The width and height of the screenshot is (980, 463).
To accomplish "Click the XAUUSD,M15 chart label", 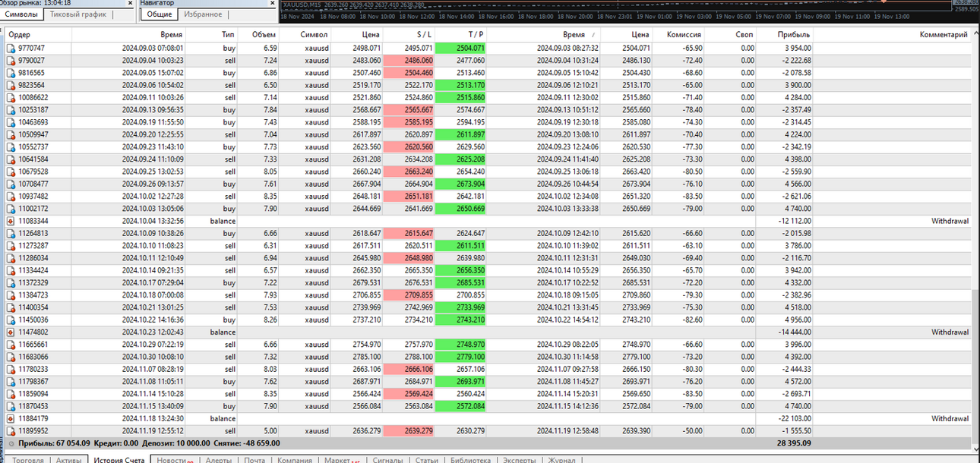I will click(x=302, y=4).
